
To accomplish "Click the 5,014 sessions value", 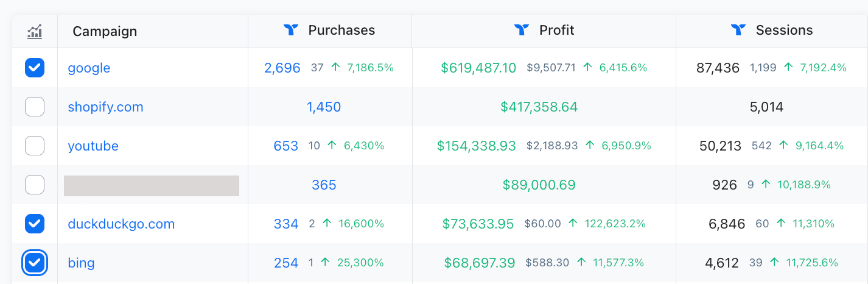I will coord(766,107).
